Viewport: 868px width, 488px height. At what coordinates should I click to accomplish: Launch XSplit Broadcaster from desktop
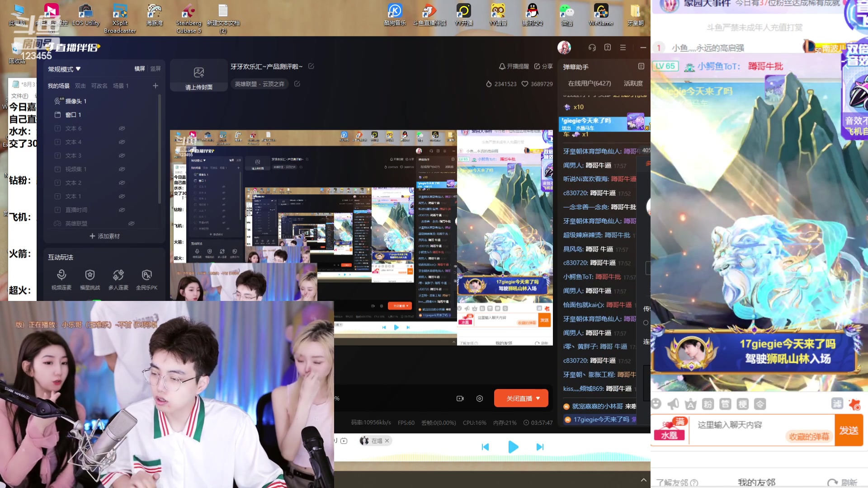coord(120,19)
